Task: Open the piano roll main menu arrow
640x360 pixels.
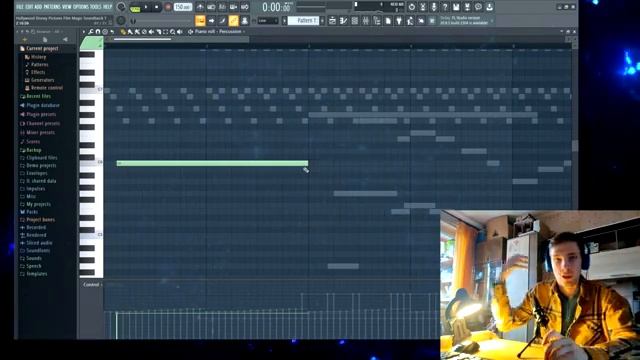Action: [x=84, y=31]
